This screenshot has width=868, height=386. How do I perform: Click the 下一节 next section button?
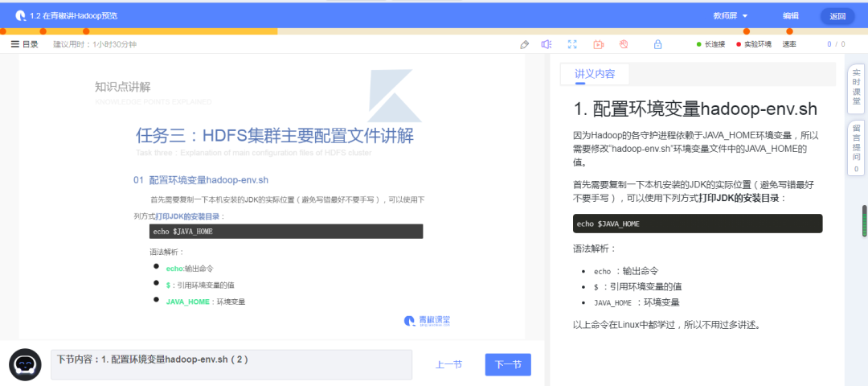click(508, 364)
